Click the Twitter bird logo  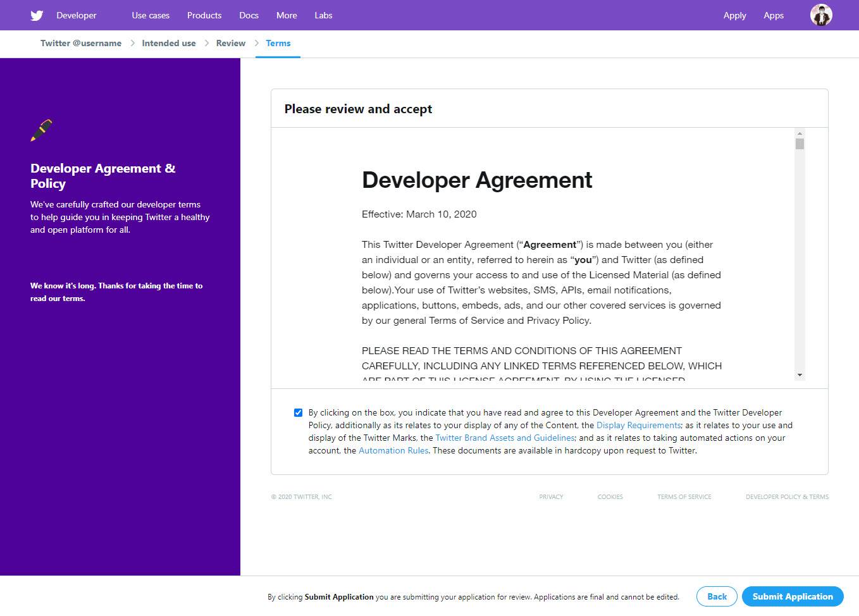[37, 15]
